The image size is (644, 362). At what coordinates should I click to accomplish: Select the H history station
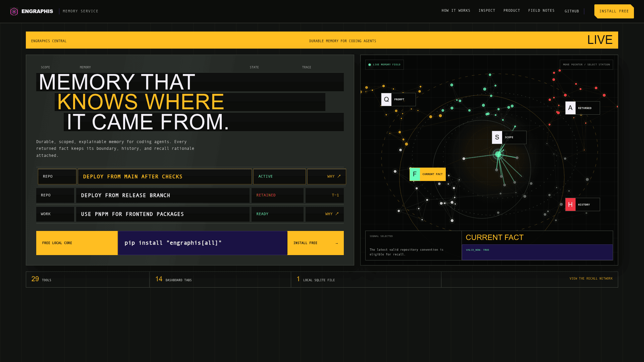click(583, 204)
